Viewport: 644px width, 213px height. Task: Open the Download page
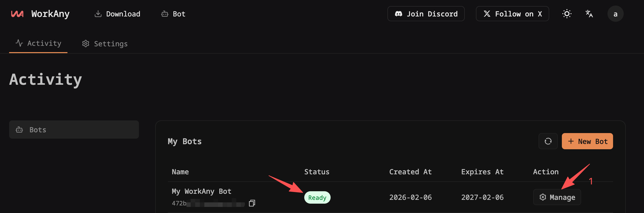(x=117, y=14)
